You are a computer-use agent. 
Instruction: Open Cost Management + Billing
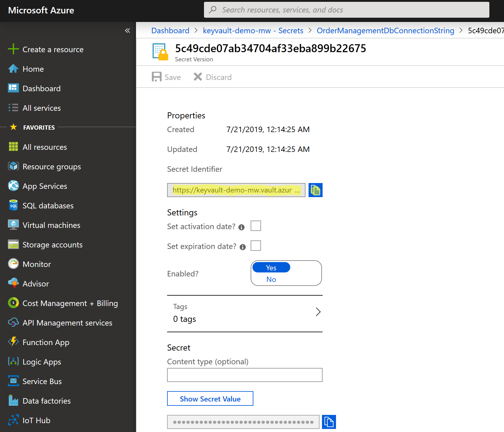70,303
